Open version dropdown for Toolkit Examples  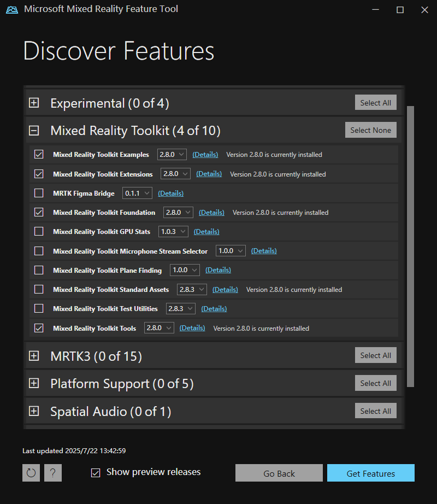click(172, 154)
